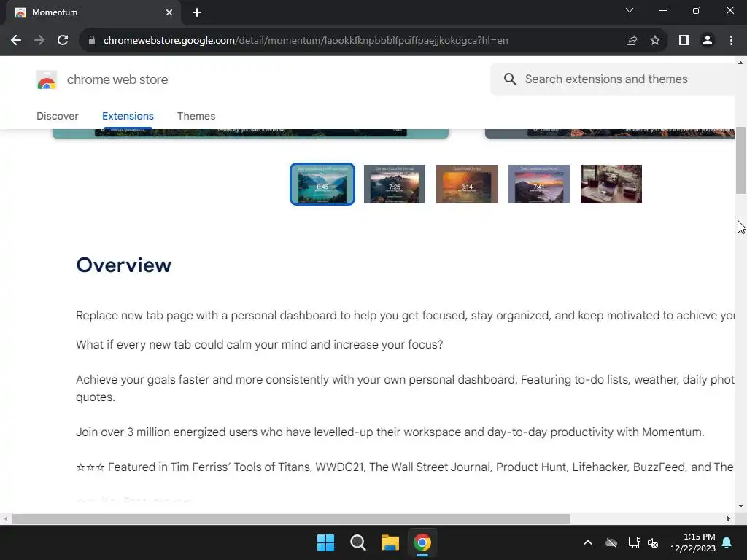Screen dimensions: 747x560
Task: Open a new browser tab
Action: click(197, 12)
